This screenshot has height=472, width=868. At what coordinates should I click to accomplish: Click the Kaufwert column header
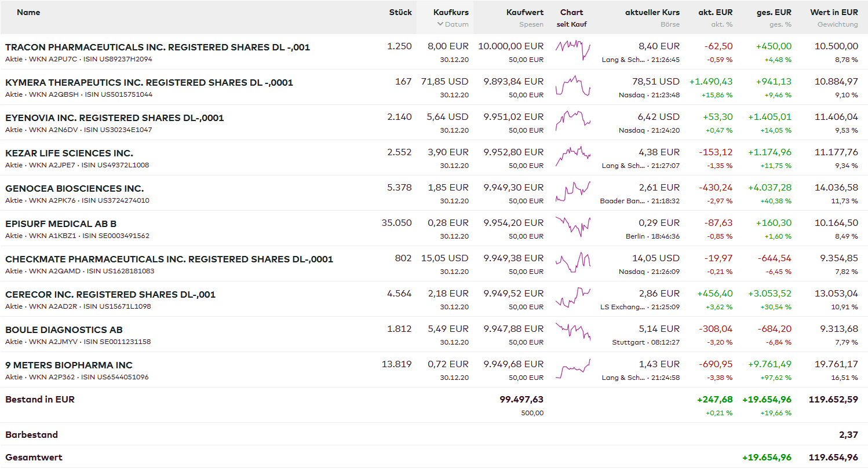pos(524,12)
